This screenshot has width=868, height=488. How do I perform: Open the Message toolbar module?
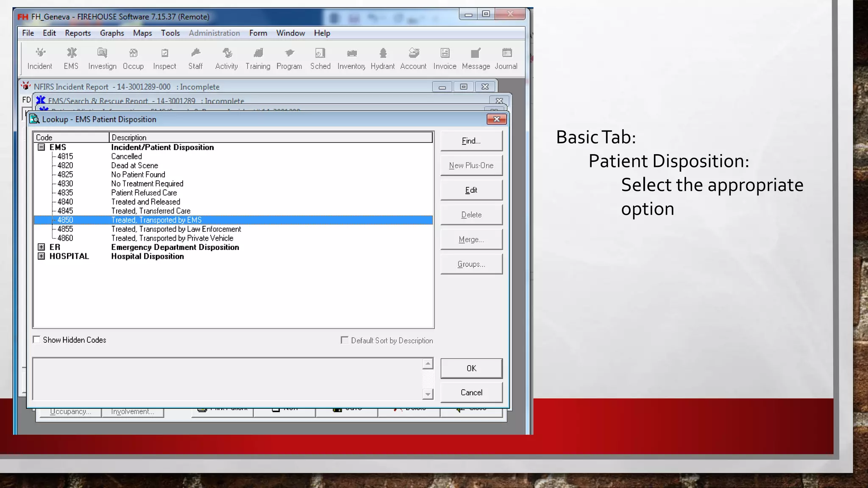[x=476, y=59]
